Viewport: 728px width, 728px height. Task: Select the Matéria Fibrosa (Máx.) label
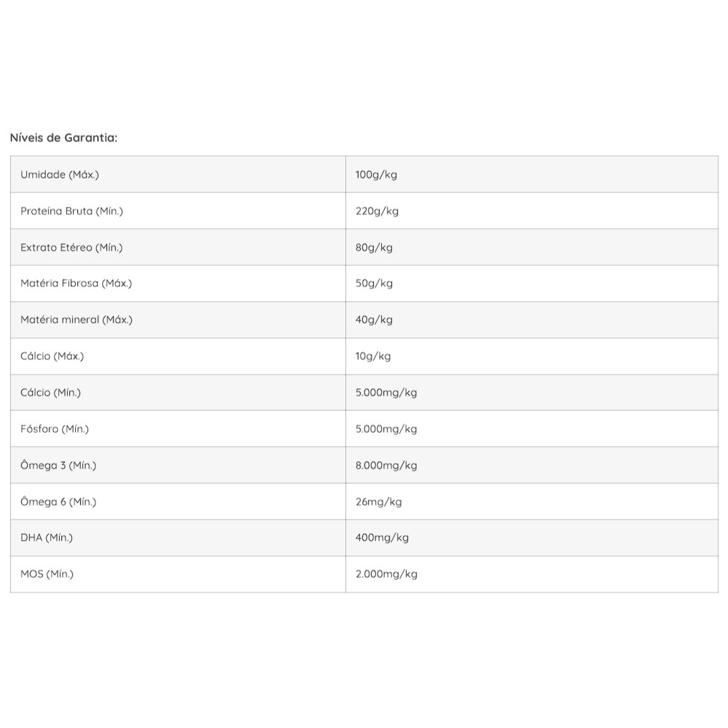pyautogui.click(x=76, y=283)
